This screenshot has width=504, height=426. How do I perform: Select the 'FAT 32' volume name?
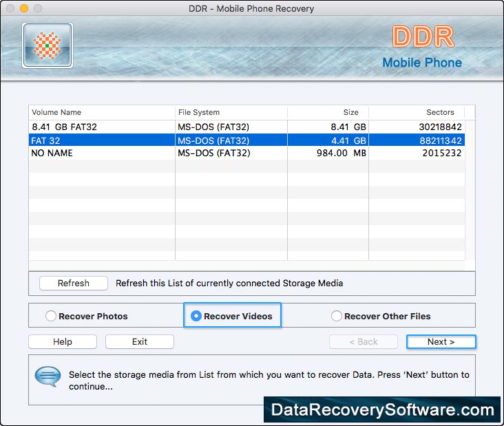coord(45,140)
